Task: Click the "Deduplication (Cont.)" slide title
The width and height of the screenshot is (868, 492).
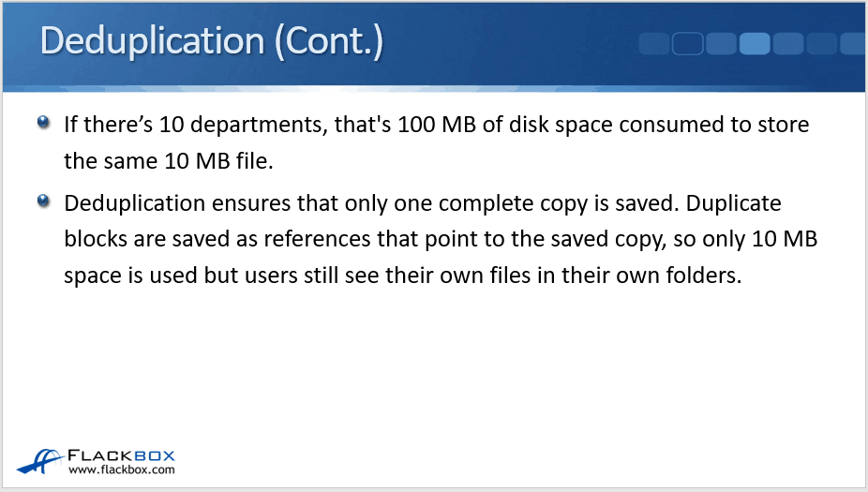Action: point(212,43)
